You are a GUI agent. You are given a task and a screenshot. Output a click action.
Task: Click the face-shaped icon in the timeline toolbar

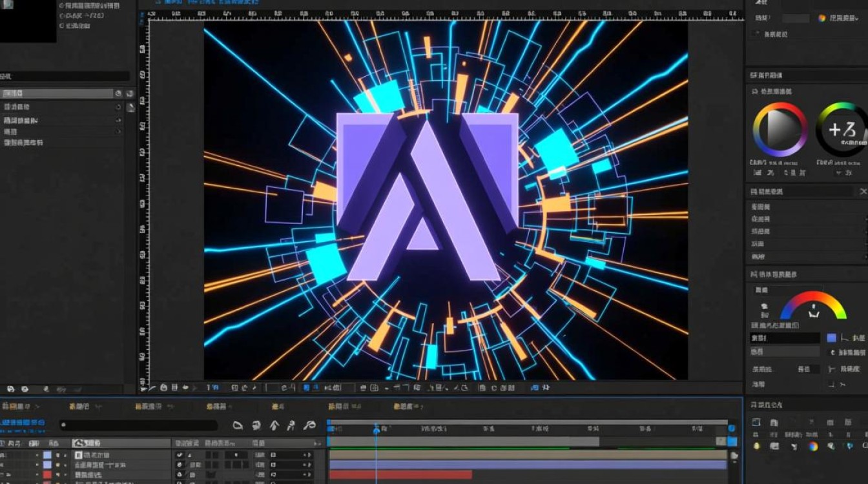(256, 425)
